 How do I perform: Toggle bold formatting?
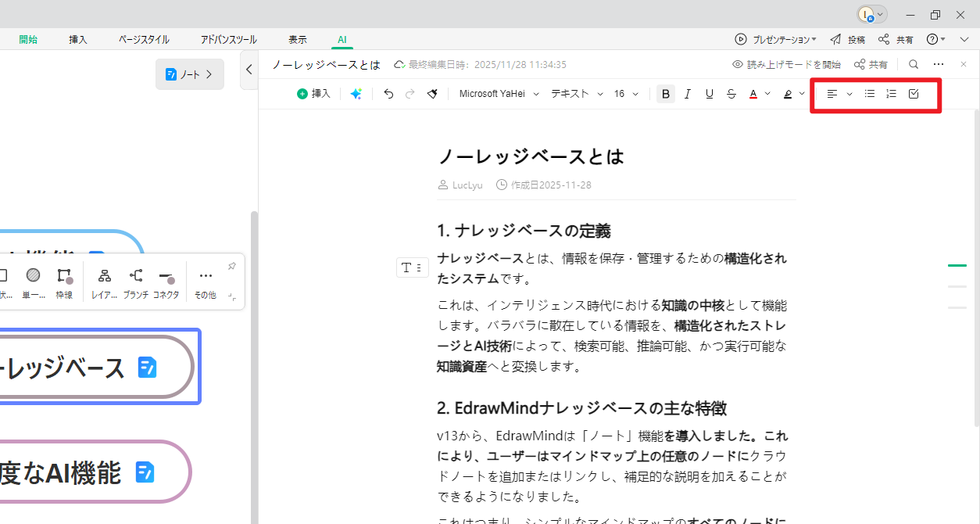(665, 93)
